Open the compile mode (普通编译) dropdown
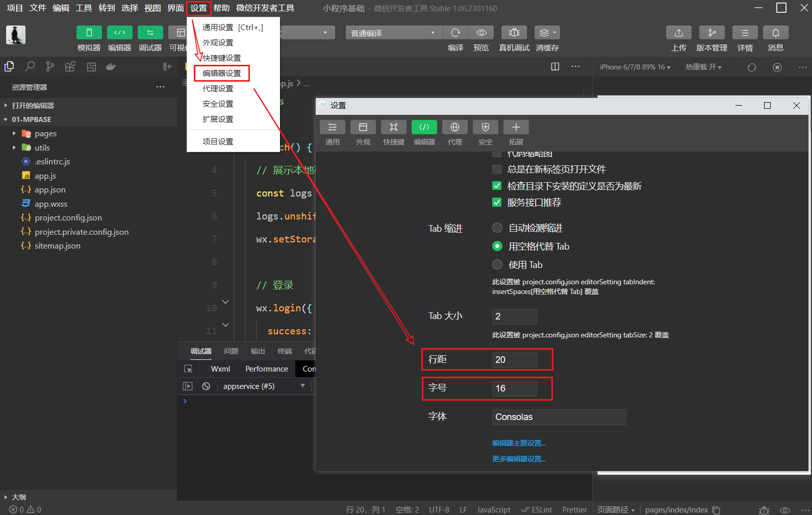The height and width of the screenshot is (515, 812). 392,33
